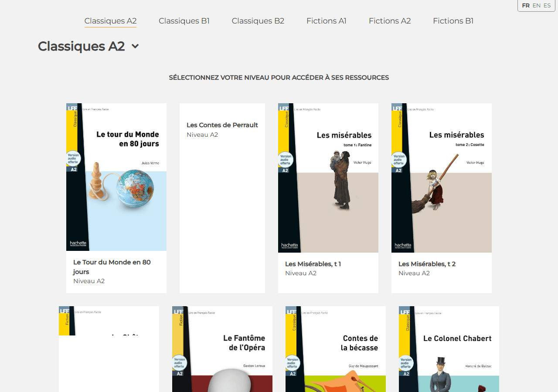Click Niveau A2 under Le Tour du Monde
The image size is (558, 392).
89,281
